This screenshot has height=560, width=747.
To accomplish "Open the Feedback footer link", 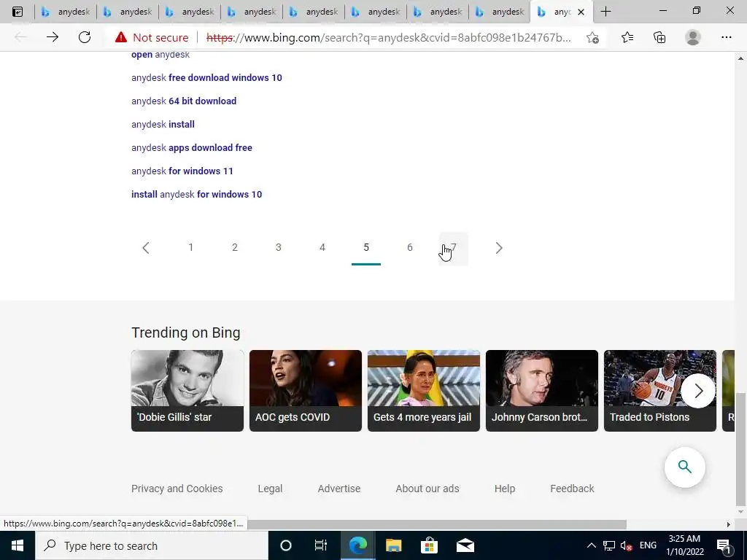I will (x=572, y=489).
